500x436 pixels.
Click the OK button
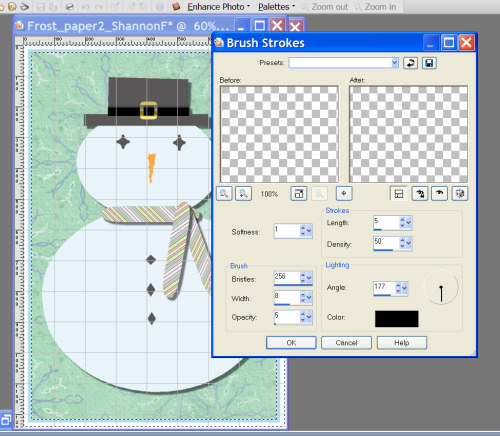click(291, 342)
